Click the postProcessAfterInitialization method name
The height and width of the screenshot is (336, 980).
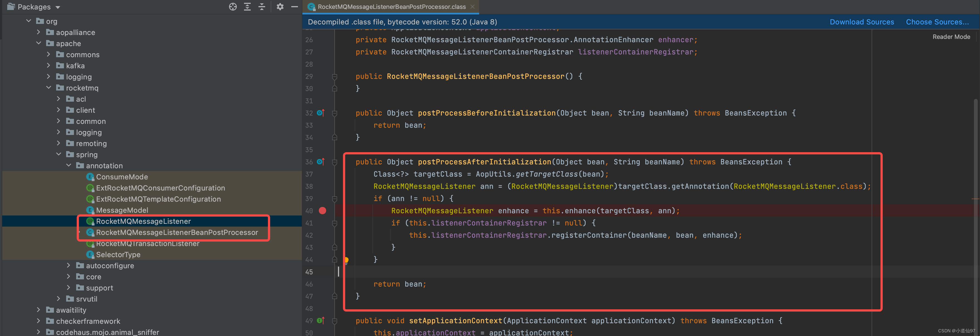tap(484, 162)
